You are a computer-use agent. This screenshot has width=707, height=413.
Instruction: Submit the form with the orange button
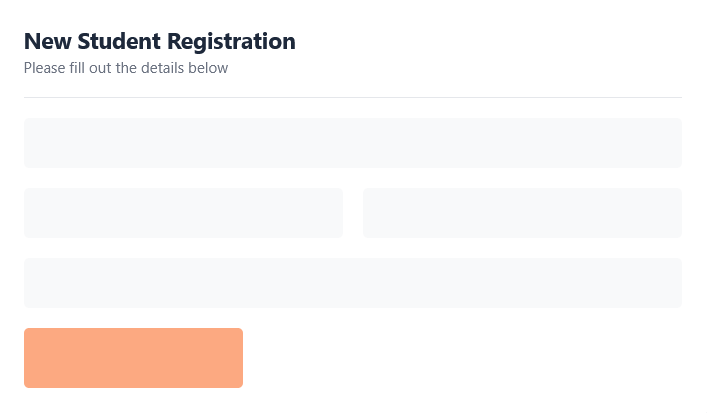click(x=133, y=358)
